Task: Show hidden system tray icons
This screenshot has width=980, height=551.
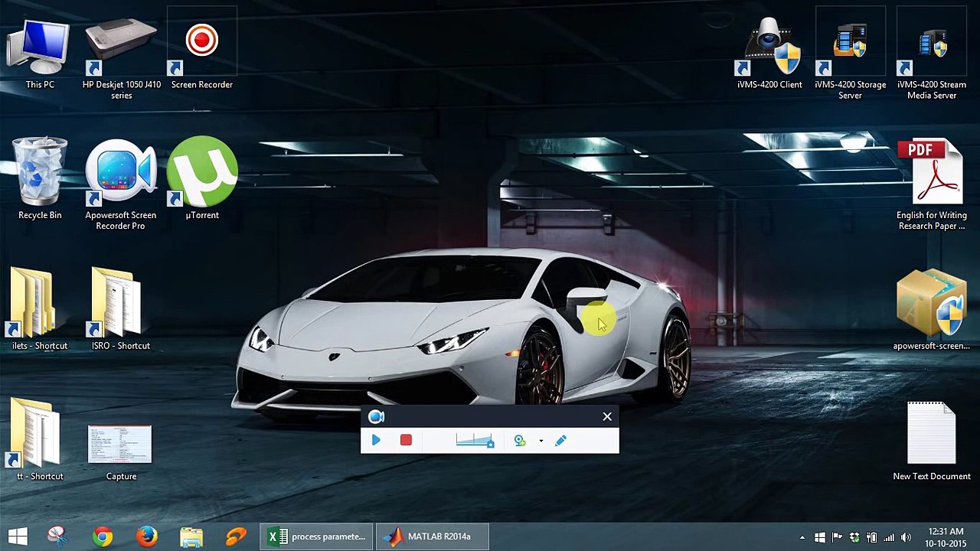Action: coord(802,537)
